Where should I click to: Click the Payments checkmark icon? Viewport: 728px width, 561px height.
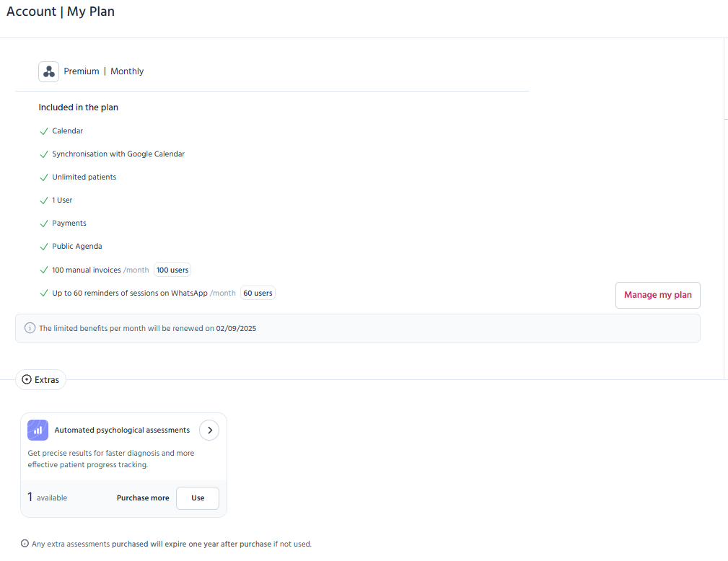tap(44, 224)
